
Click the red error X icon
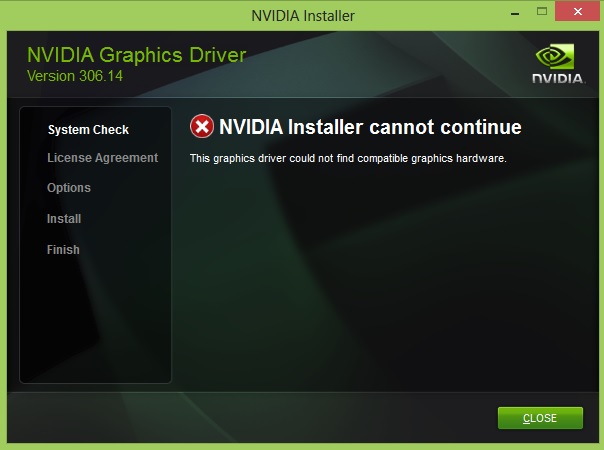point(202,126)
